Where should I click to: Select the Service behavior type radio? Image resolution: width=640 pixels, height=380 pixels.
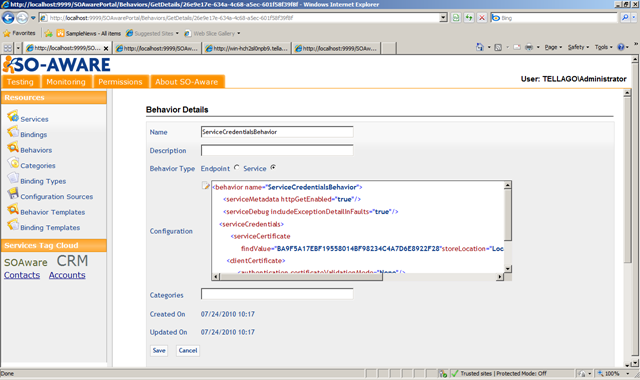pyautogui.click(x=273, y=167)
